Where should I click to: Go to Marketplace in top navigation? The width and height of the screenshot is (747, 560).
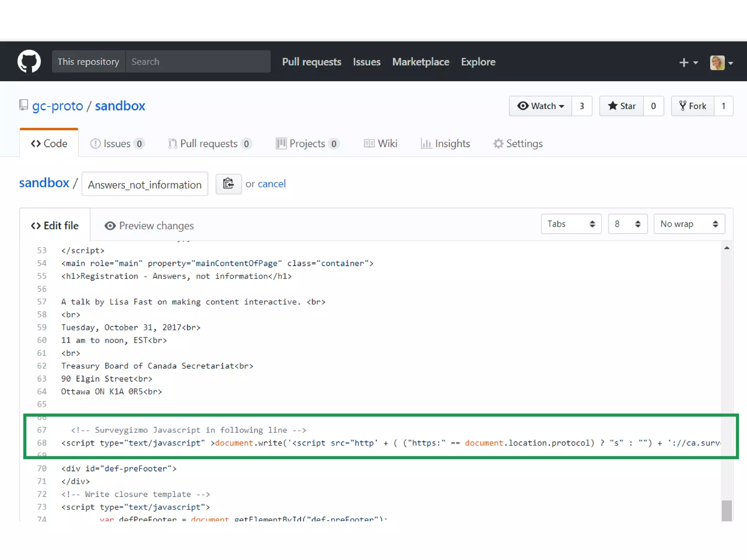click(421, 62)
